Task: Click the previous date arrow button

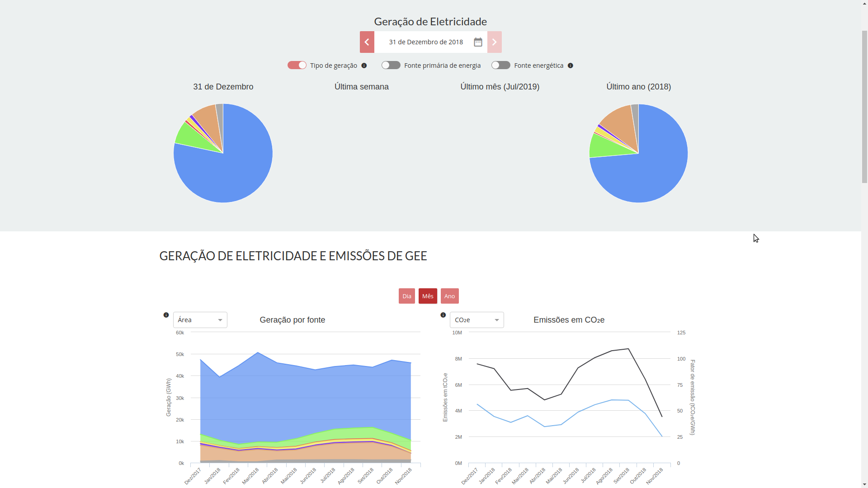Action: coord(367,42)
